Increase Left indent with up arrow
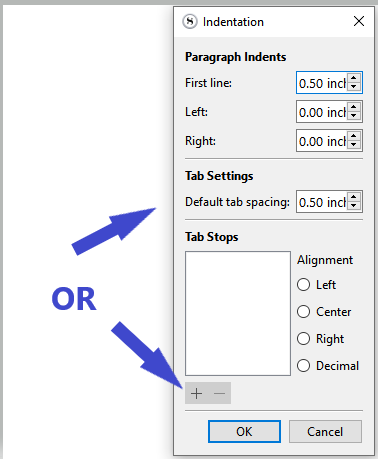Image resolution: width=378 pixels, height=459 pixels. pos(354,107)
